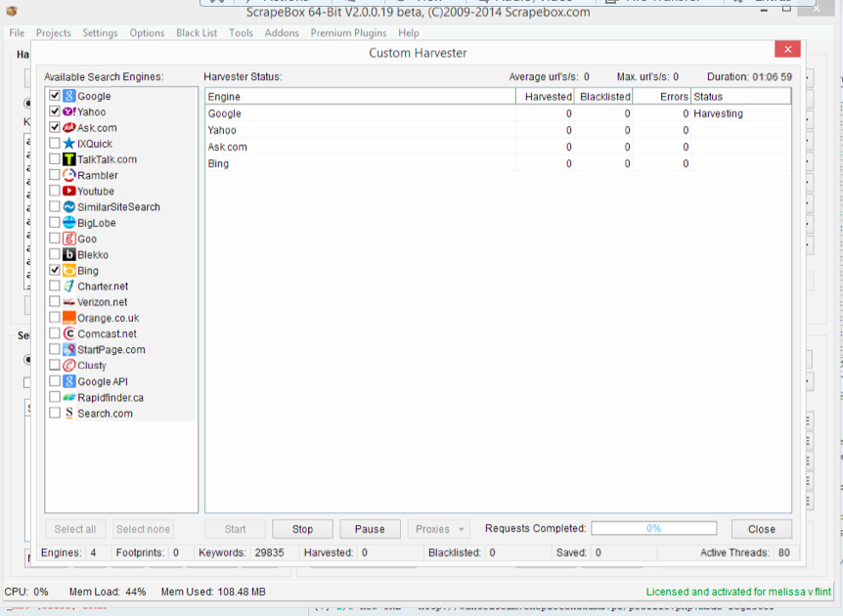The width and height of the screenshot is (843, 616).
Task: Click the TalkTalk.com icon
Action: (68, 159)
